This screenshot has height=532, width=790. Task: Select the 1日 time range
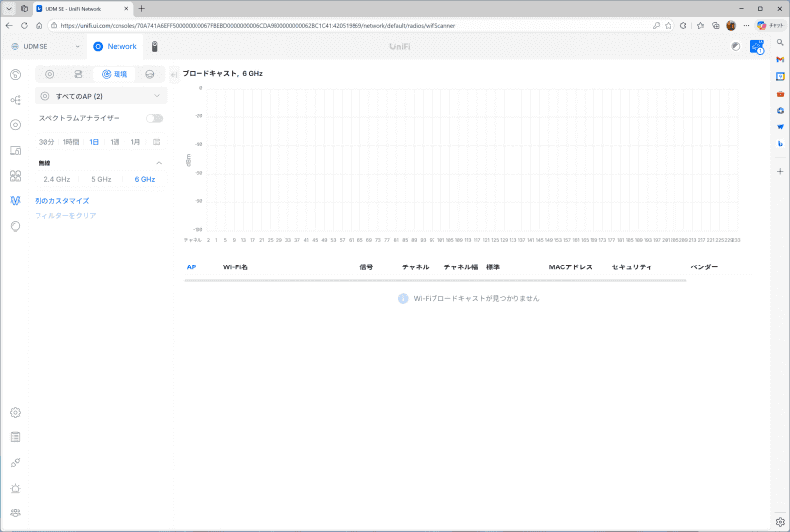[x=94, y=142]
